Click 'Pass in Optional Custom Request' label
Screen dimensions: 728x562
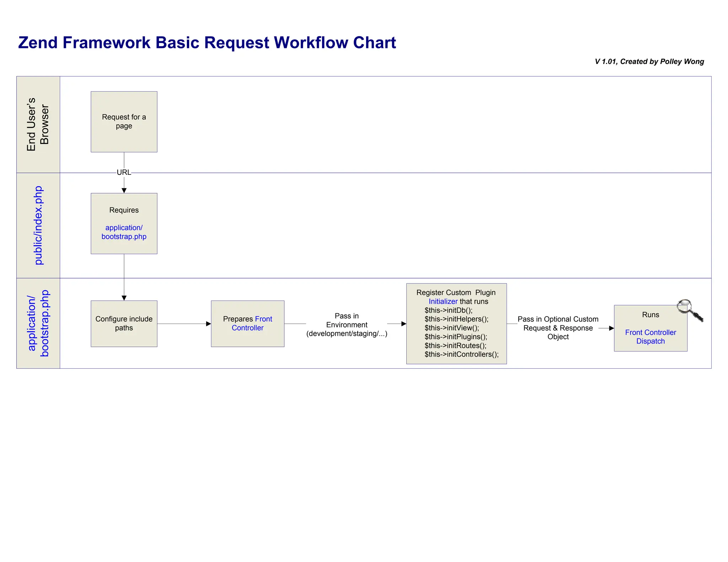tap(558, 328)
